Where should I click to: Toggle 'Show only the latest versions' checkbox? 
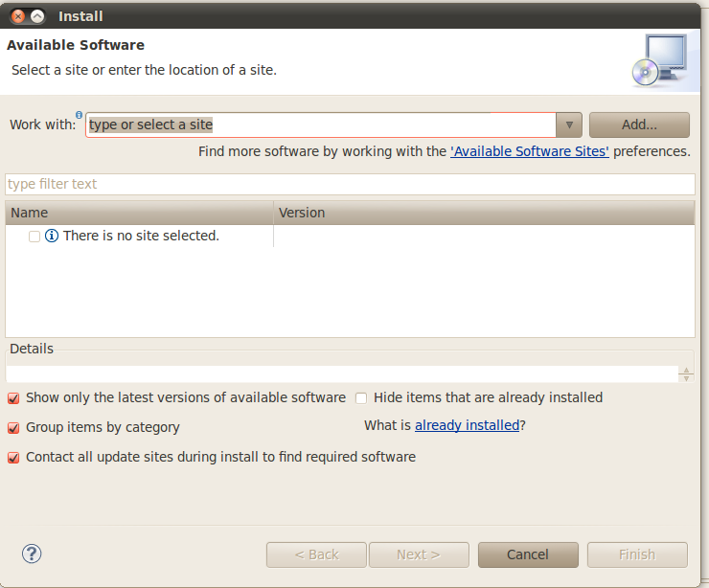(x=13, y=397)
